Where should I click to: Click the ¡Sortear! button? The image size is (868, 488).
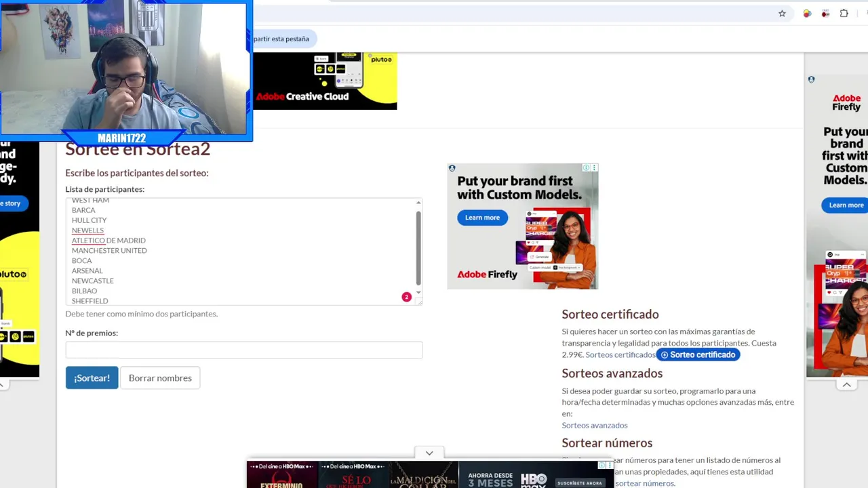pos(92,378)
